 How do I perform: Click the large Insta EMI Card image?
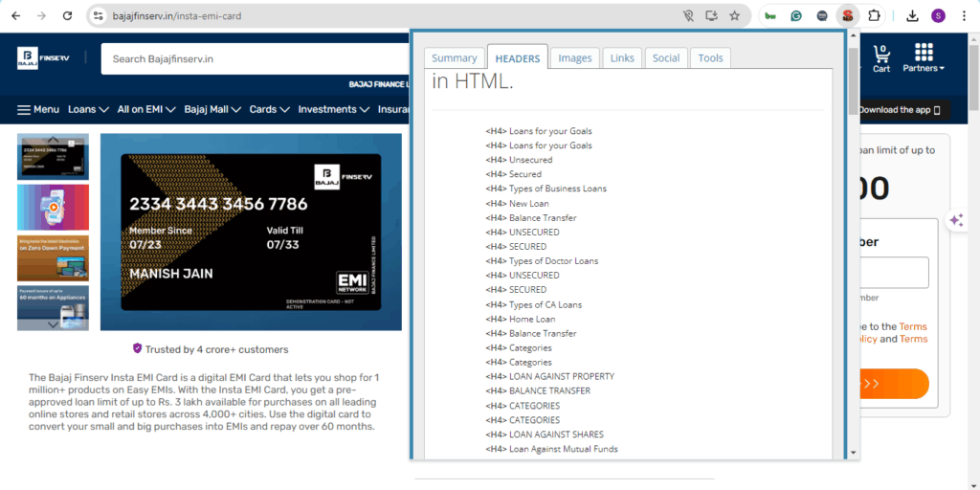point(251,232)
